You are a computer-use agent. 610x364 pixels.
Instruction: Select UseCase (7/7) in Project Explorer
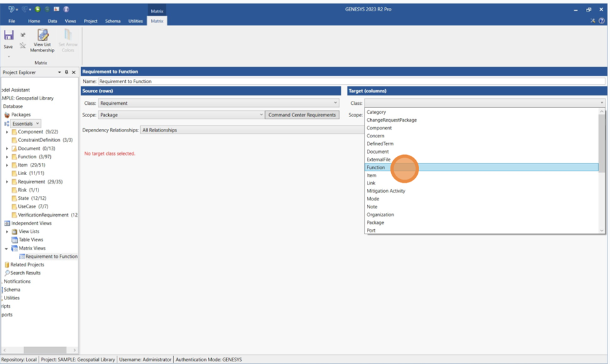point(33,206)
